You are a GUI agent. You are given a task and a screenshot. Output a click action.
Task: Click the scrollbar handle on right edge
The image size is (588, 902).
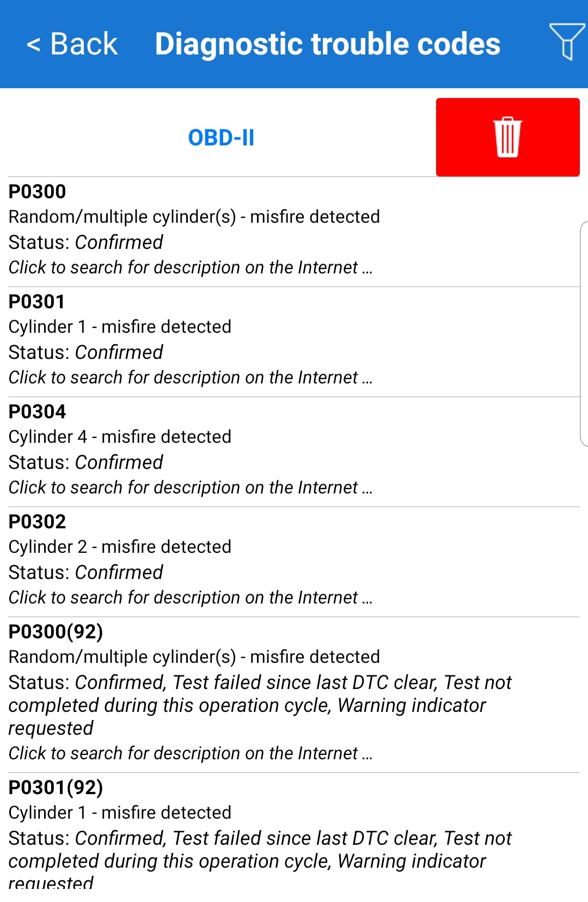(x=584, y=333)
